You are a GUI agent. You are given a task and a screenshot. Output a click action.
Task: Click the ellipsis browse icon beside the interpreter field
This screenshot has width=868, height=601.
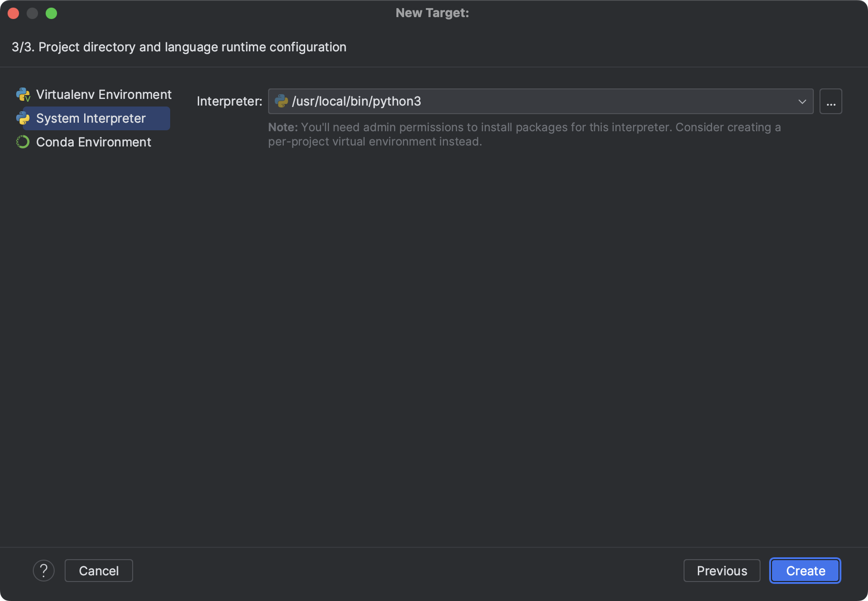[x=830, y=101]
